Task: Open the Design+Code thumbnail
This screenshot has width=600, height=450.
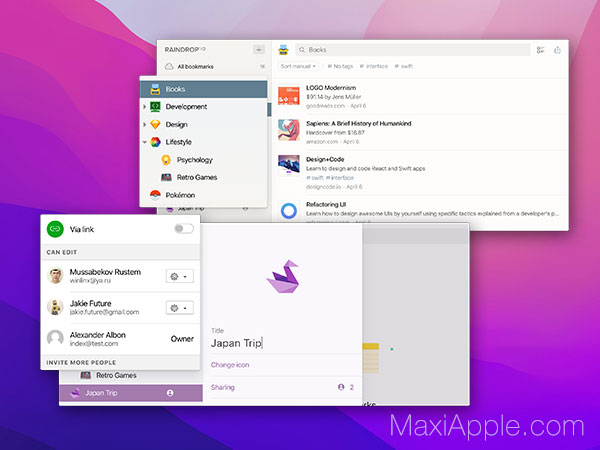Action: click(x=289, y=164)
